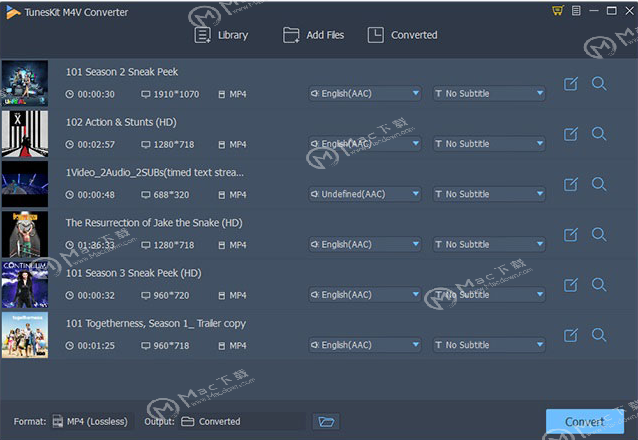Select the Togetherness thumbnail
The height and width of the screenshot is (440, 638).
click(25, 335)
